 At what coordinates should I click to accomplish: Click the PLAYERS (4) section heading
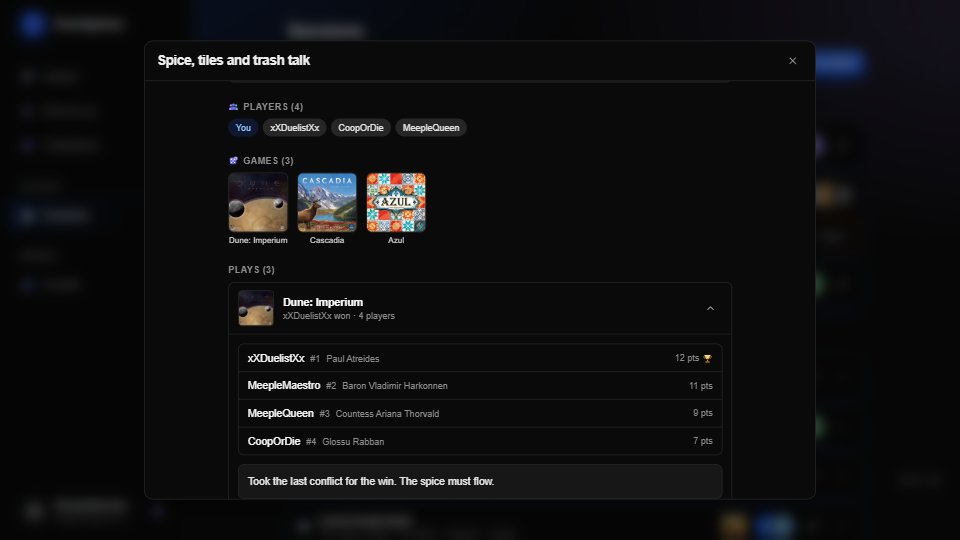(x=273, y=107)
